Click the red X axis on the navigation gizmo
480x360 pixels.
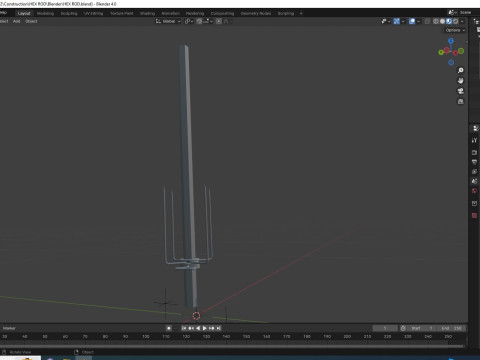[455, 53]
